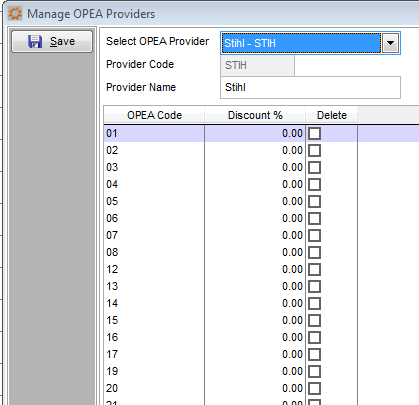The image size is (419, 405).
Task: Open the Select OPEA Provider dropdown arrow
Action: coord(390,43)
